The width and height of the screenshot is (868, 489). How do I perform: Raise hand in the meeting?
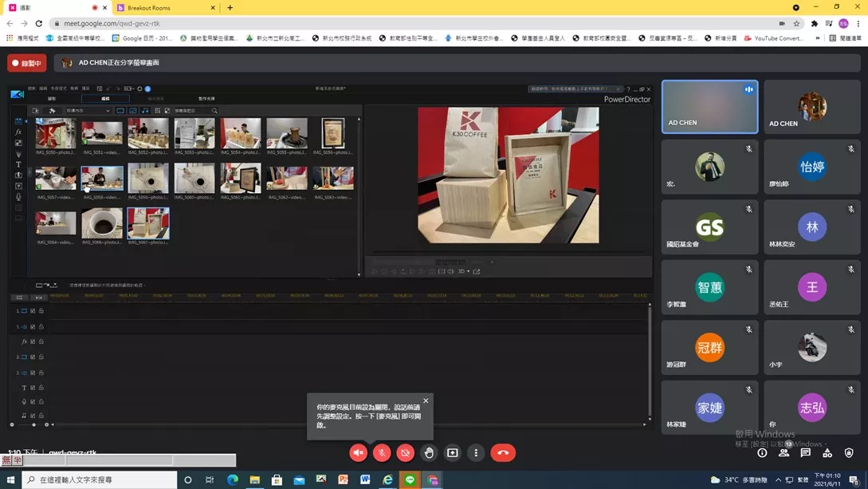pyautogui.click(x=429, y=452)
